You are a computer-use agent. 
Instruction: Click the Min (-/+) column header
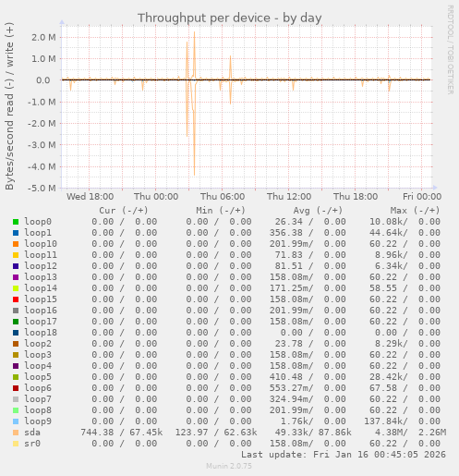pos(221,211)
